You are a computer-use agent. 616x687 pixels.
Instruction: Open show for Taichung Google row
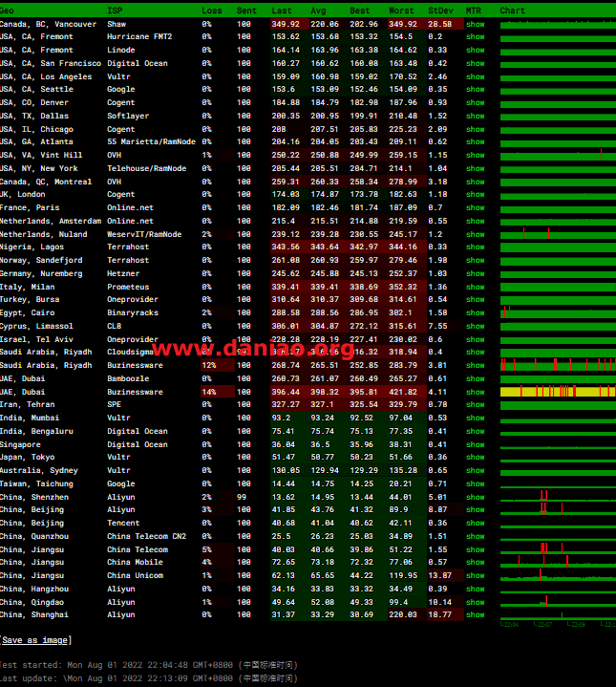pos(475,484)
